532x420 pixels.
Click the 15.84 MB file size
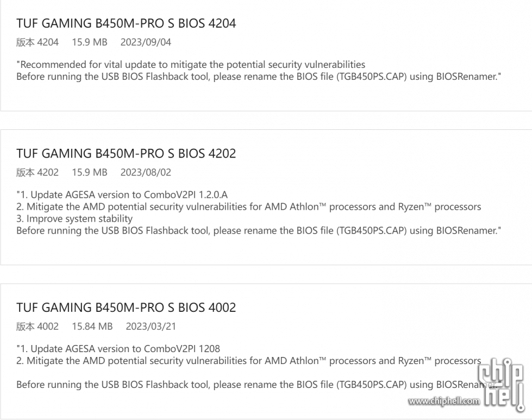click(92, 327)
